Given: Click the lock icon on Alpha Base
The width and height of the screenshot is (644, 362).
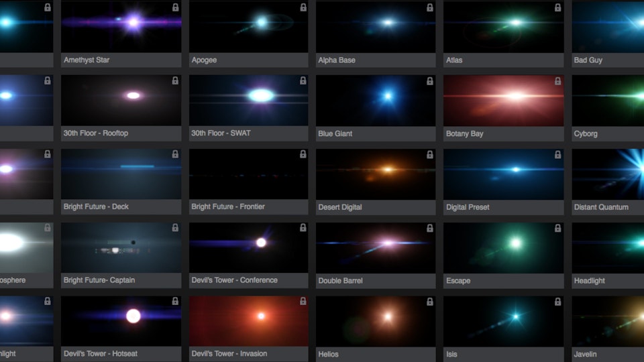Looking at the screenshot, I should pyautogui.click(x=431, y=7).
